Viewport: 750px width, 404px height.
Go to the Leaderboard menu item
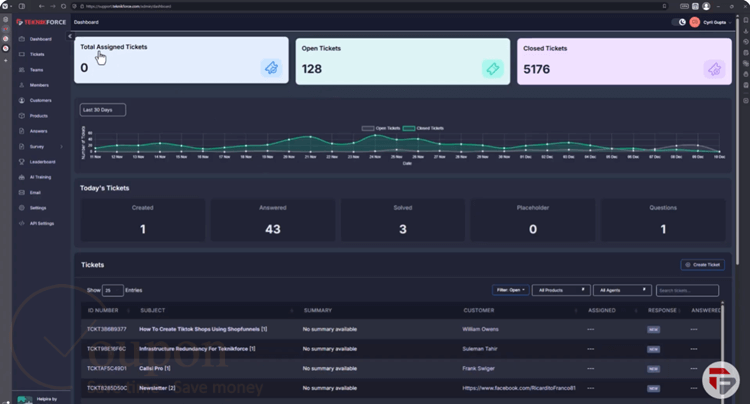[x=43, y=162]
